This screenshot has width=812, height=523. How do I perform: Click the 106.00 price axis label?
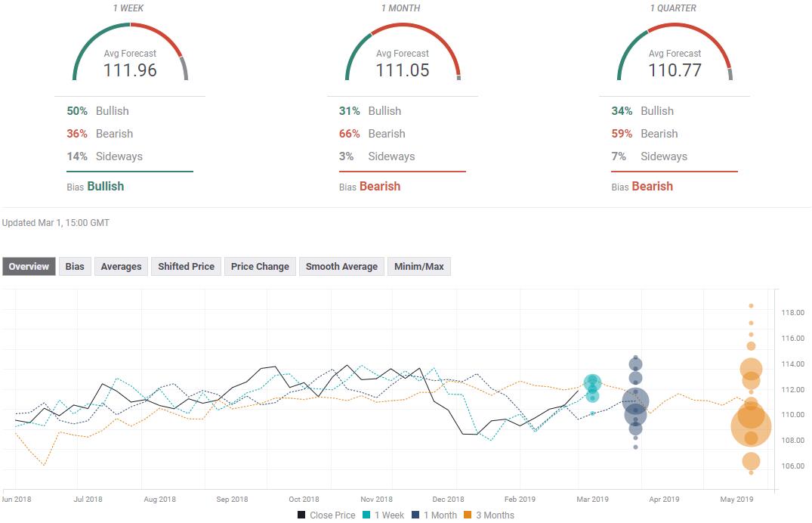coord(793,466)
